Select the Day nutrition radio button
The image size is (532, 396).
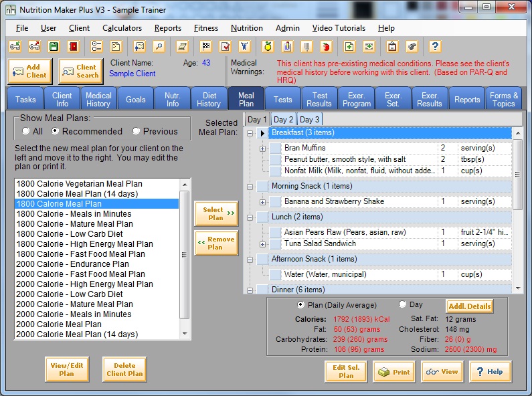click(402, 304)
